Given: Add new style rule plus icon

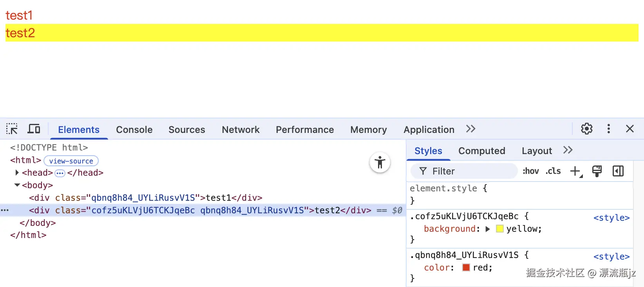Looking at the screenshot, I should coord(575,171).
